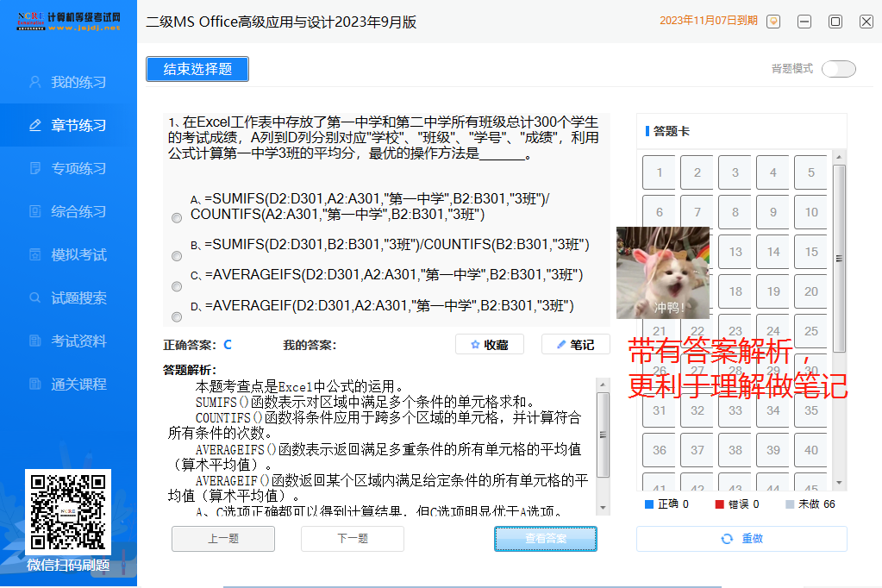882x588 pixels.
Task: Open 我的练习 in the sidebar
Action: point(68,82)
